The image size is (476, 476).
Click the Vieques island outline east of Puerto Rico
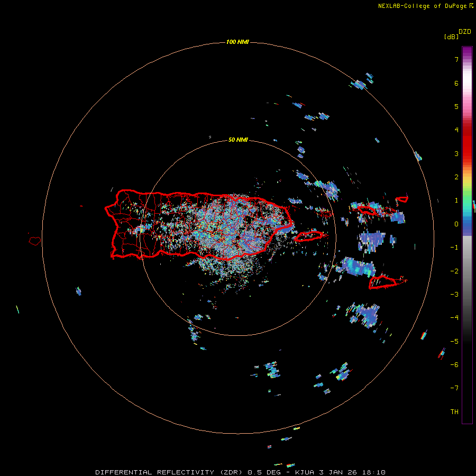(x=309, y=236)
